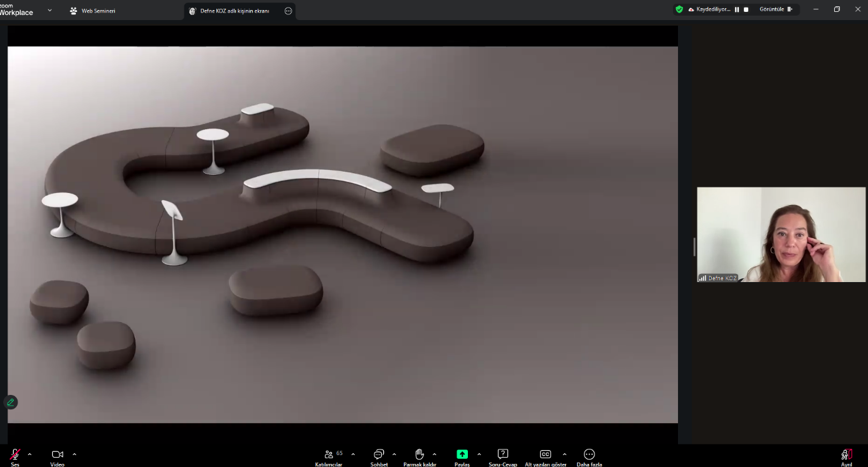
Task: Click the green annotation pencil icon
Action: [11, 402]
